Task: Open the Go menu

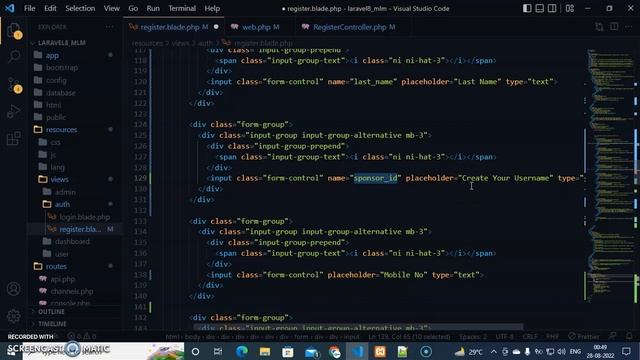Action: [x=133, y=8]
